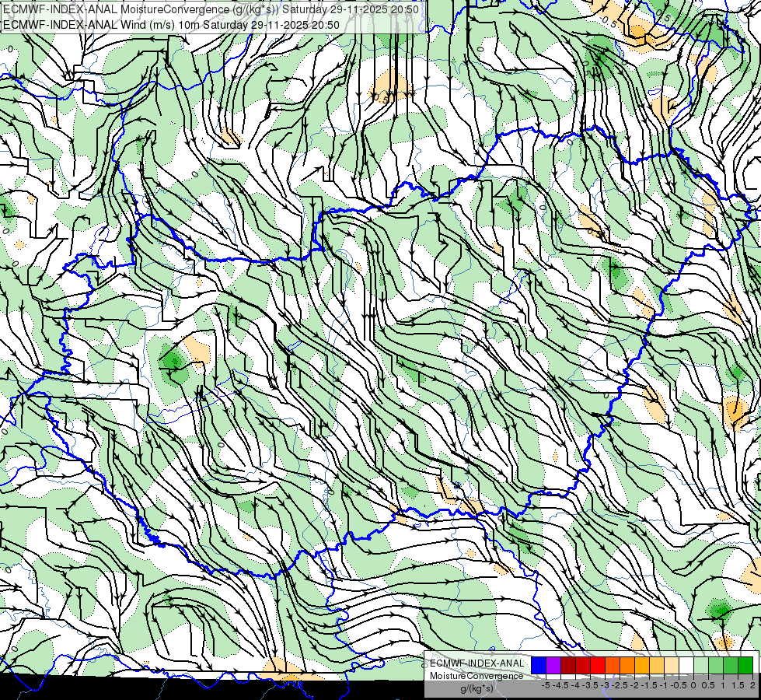Image resolution: width=761 pixels, height=700 pixels.
Task: Select the legend swatch between -4 and -3.5
Action: (x=583, y=666)
